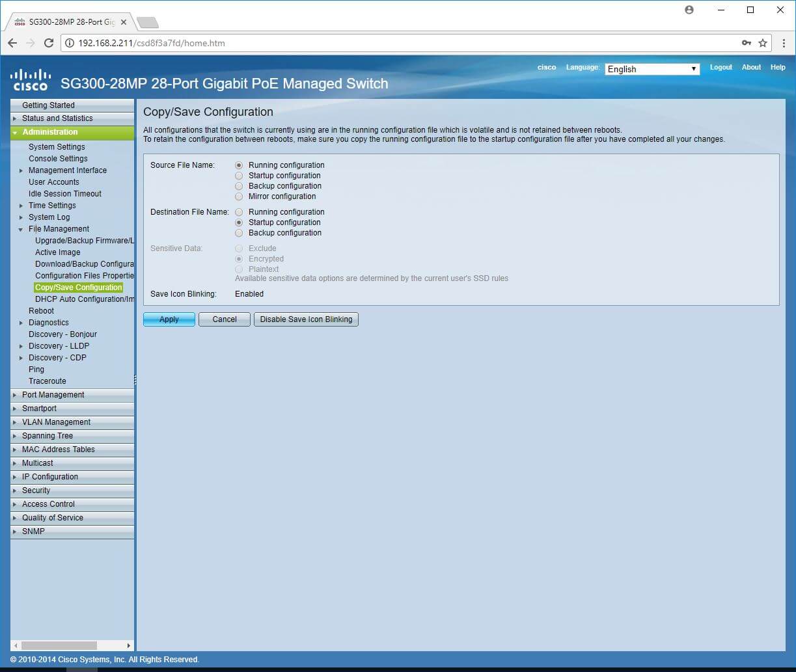Open the About link
This screenshot has width=796, height=672.
751,67
